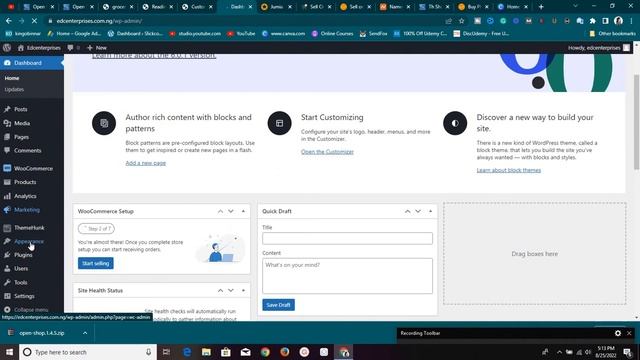Open Comments admin section
640x360 pixels.
27,151
